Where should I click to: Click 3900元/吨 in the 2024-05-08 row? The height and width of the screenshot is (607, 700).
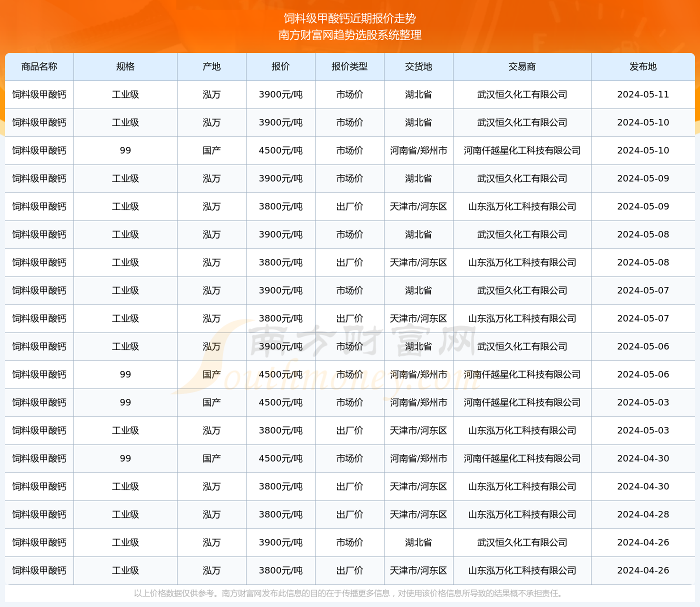(280, 234)
